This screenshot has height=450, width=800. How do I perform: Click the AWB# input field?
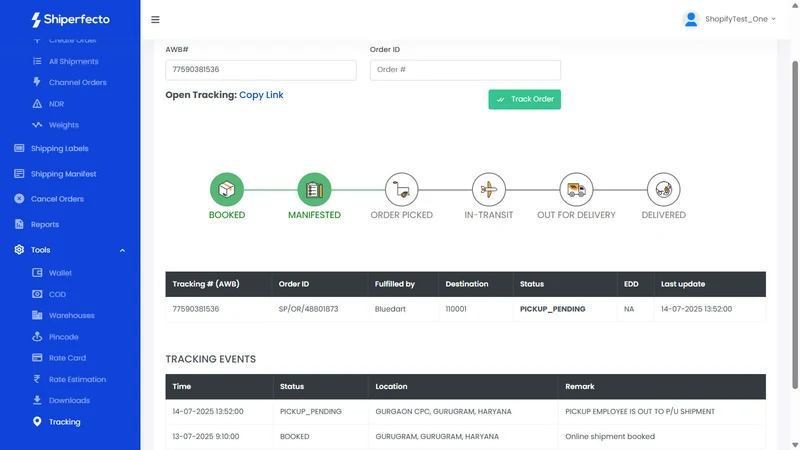pos(261,70)
